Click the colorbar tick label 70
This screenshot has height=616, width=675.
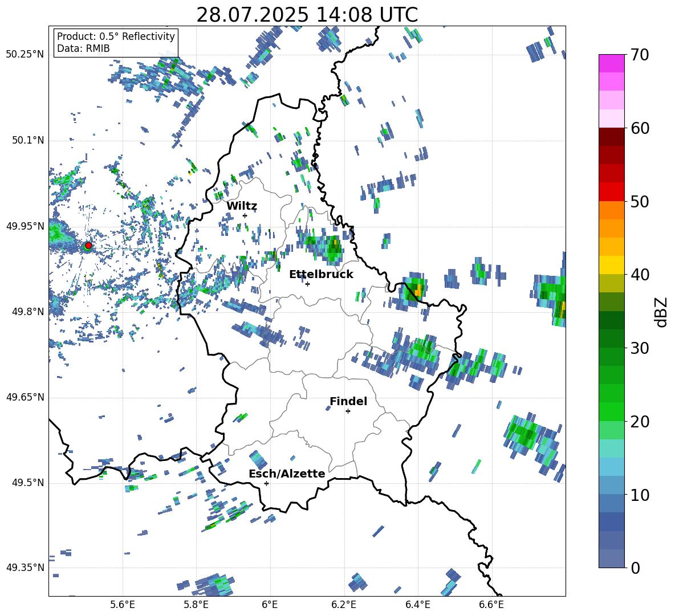point(639,55)
